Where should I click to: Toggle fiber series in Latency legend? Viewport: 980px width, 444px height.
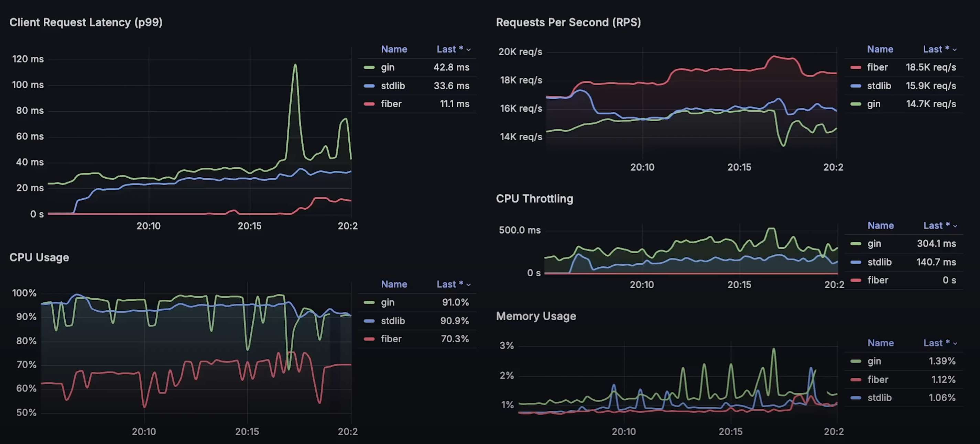[x=391, y=104]
